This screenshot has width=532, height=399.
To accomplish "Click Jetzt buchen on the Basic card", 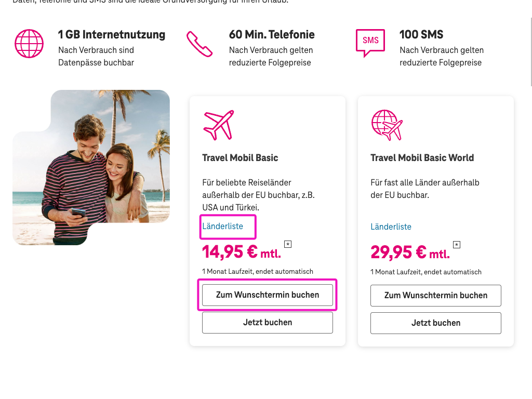I will pyautogui.click(x=267, y=322).
